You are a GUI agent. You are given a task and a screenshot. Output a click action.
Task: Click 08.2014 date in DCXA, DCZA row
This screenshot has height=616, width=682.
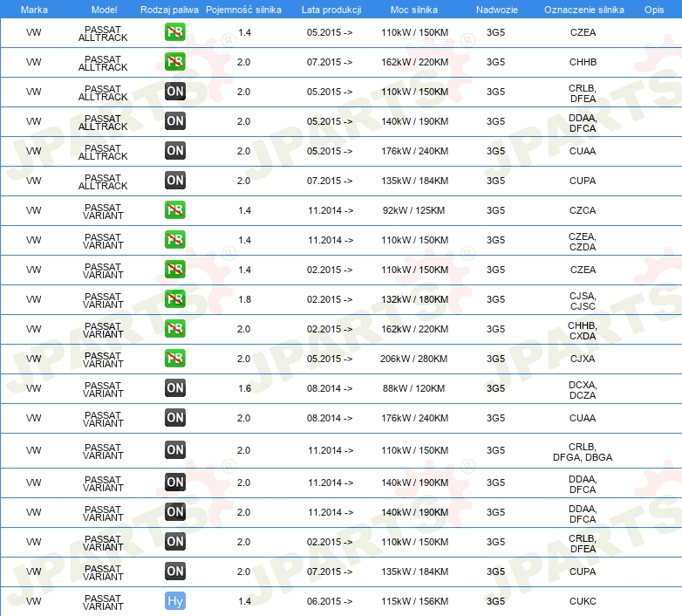pos(330,388)
